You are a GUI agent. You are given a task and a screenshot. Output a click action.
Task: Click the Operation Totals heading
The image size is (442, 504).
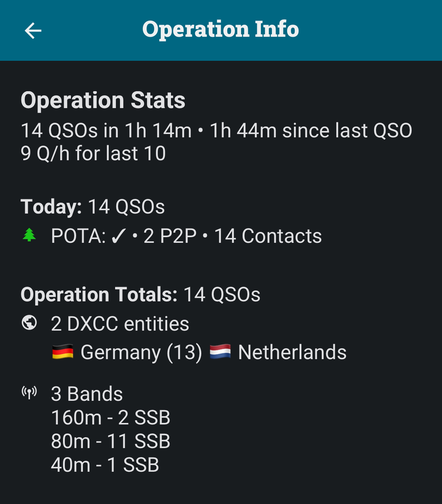point(99,294)
